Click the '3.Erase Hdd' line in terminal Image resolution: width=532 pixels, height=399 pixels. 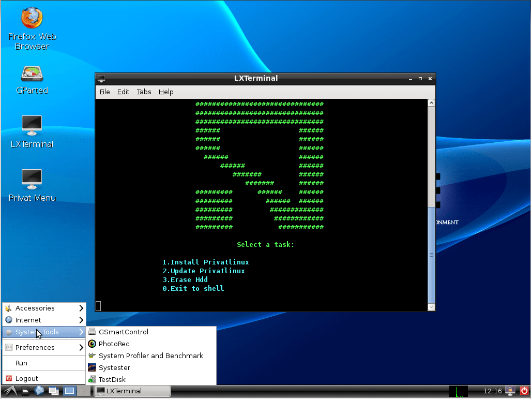click(185, 280)
